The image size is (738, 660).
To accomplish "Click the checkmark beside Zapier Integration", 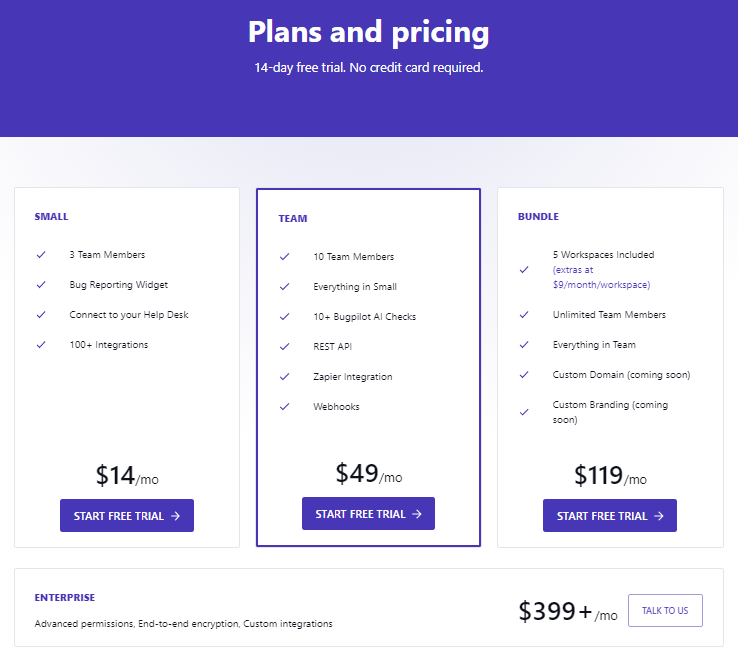I will [x=284, y=377].
